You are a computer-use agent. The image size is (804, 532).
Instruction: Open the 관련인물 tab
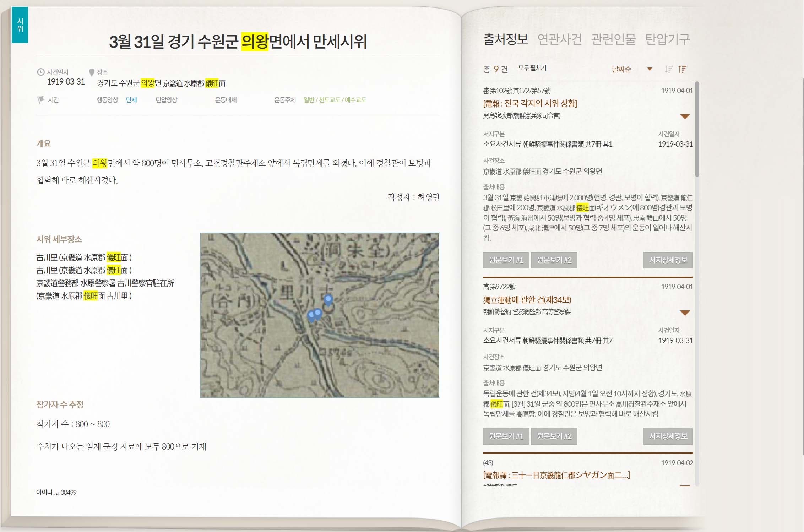pyautogui.click(x=613, y=39)
